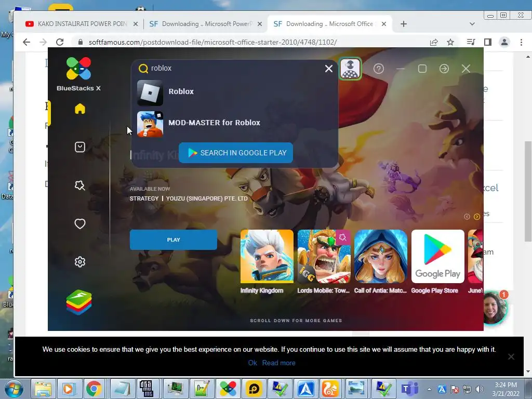Go to previous banner carousel arrow
This screenshot has height=399, width=532.
coord(467,217)
